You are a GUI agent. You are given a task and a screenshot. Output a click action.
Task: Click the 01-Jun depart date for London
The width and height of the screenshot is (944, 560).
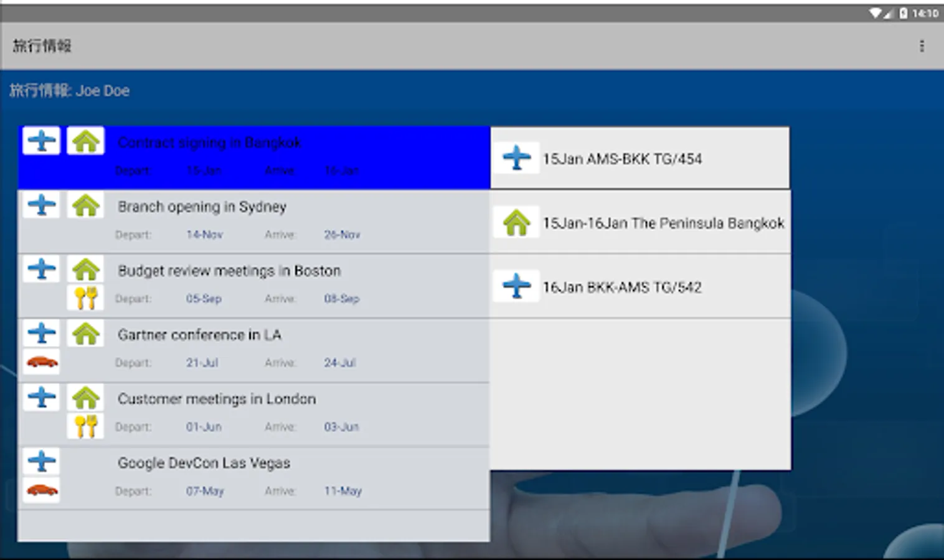coord(204,427)
